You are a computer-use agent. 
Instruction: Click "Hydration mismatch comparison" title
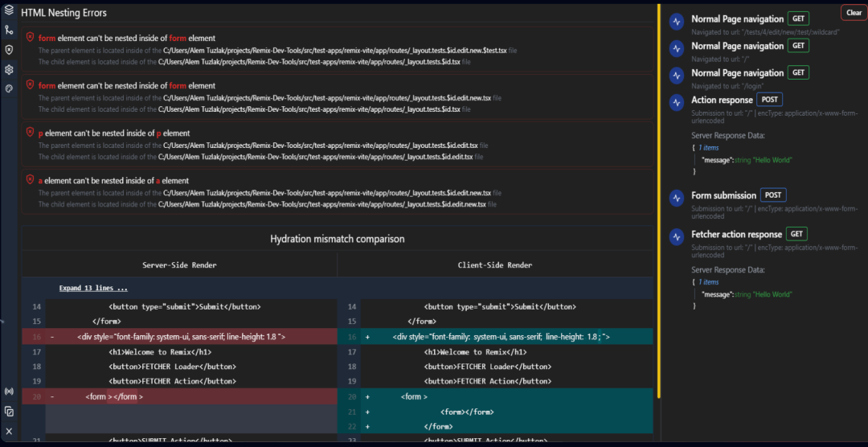pos(337,240)
